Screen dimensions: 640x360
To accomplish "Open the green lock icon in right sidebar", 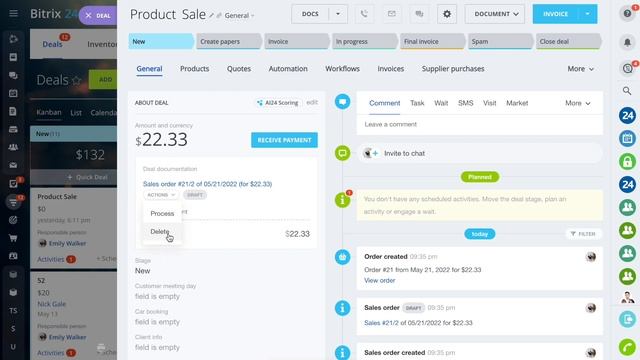I will [x=627, y=162].
